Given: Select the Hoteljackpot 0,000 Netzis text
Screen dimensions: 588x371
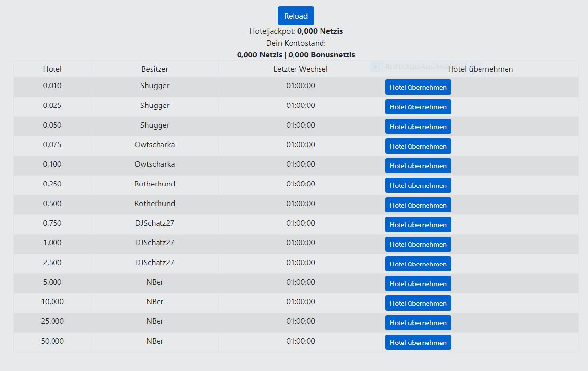Looking at the screenshot, I should pyautogui.click(x=296, y=31).
